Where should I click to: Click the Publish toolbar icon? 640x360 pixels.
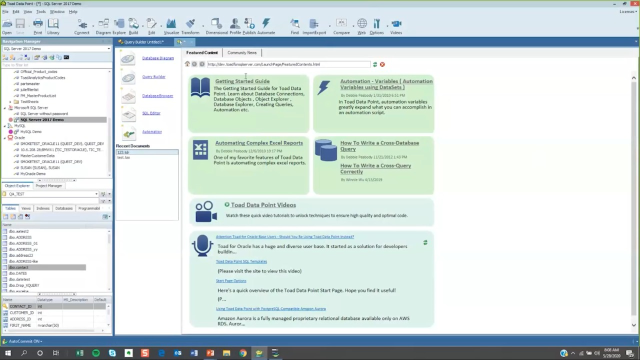(249, 26)
